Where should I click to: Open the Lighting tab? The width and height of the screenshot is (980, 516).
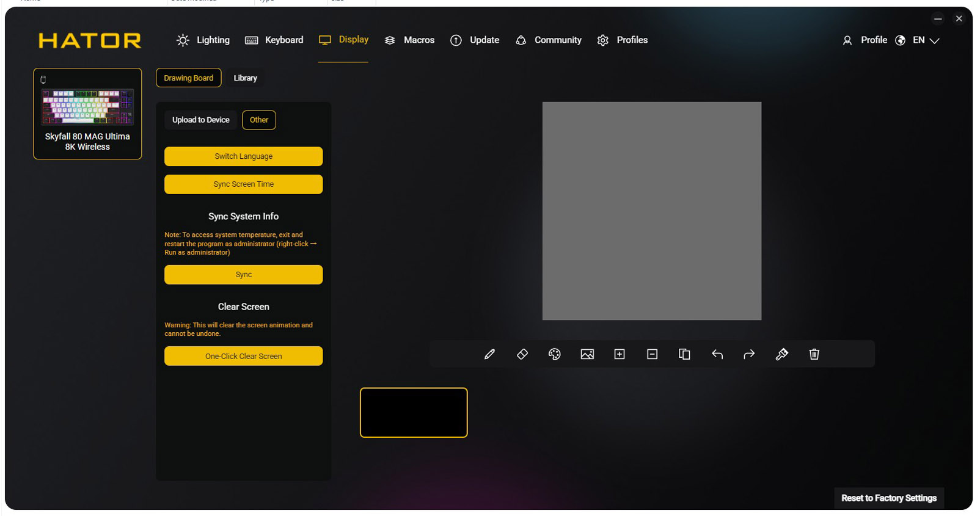(x=203, y=40)
